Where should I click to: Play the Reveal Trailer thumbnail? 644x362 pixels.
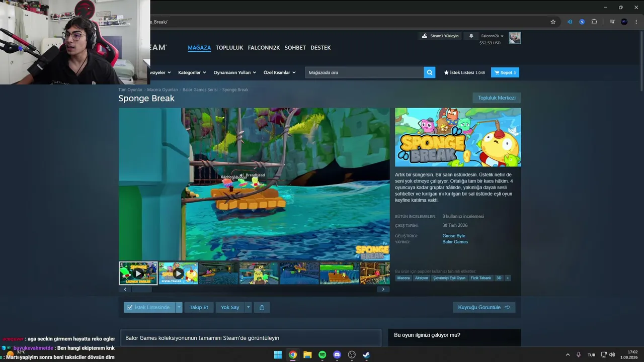click(x=179, y=273)
